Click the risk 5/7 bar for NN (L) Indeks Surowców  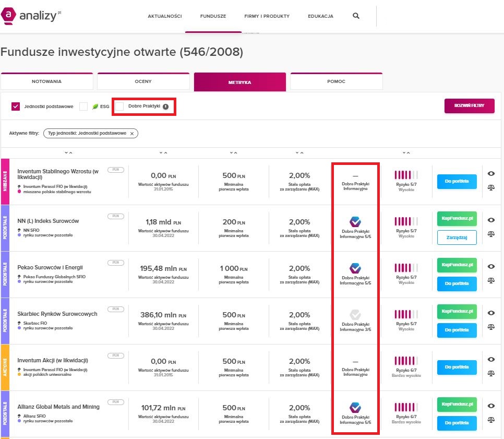coord(406,221)
